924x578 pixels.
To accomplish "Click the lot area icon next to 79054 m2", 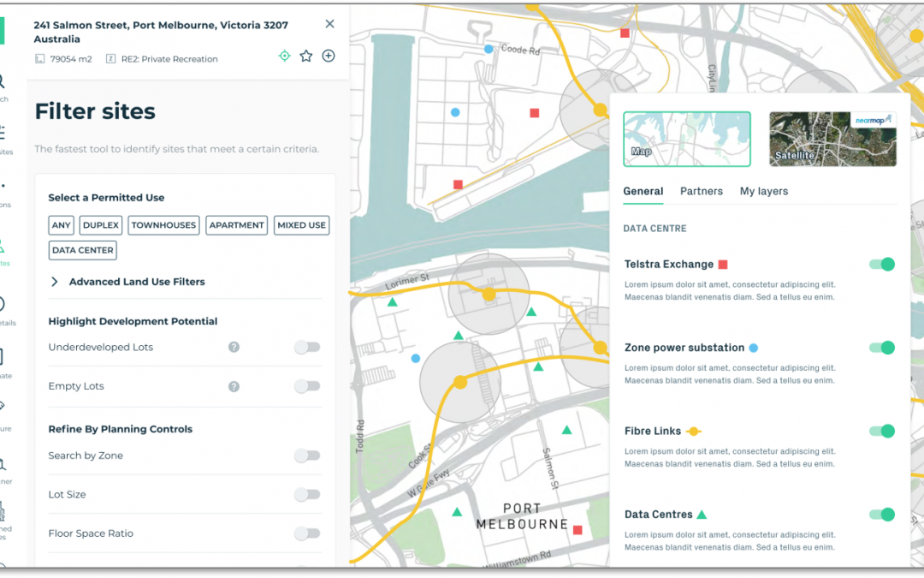I will [x=38, y=58].
